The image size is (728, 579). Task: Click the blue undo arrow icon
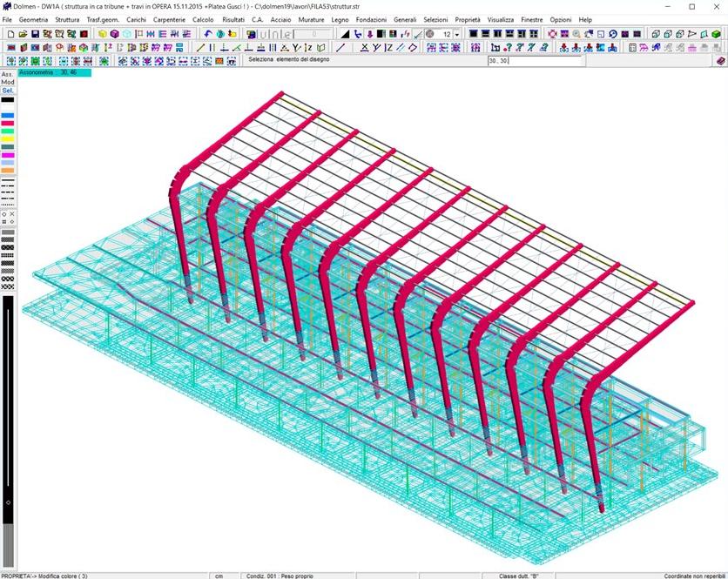pyautogui.click(x=208, y=34)
